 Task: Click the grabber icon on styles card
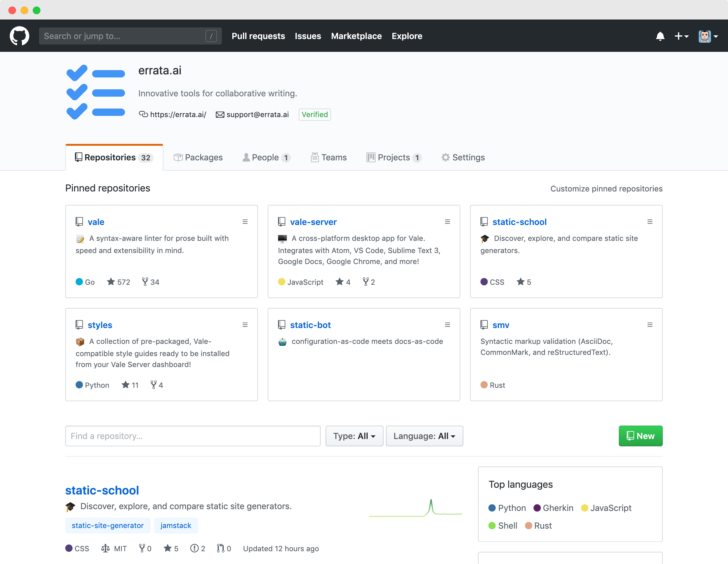pos(245,325)
